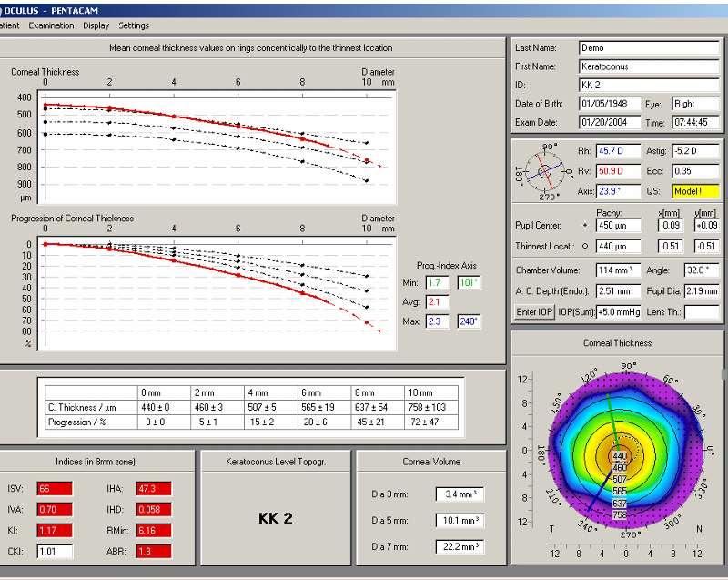Click the Pupil Dia field
This screenshot has height=580, width=728.
click(702, 291)
